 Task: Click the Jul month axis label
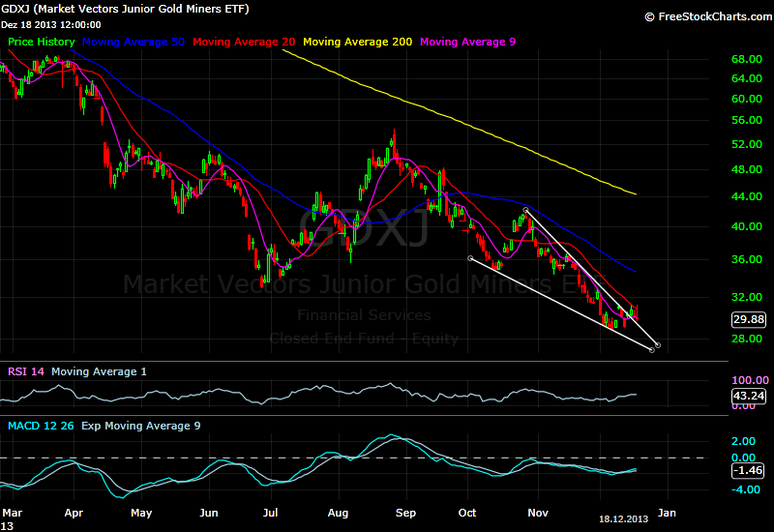(271, 513)
